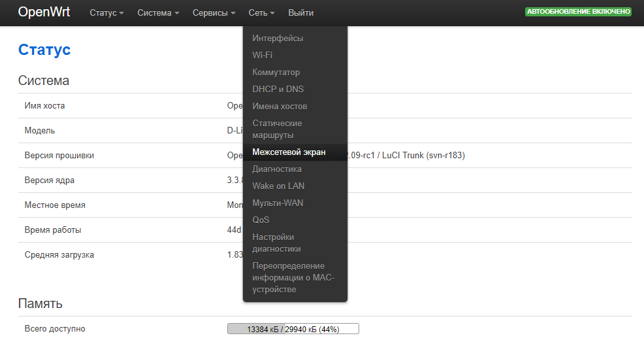Open the Wi-Fi menu entry
644x342 pixels.
coord(295,55)
